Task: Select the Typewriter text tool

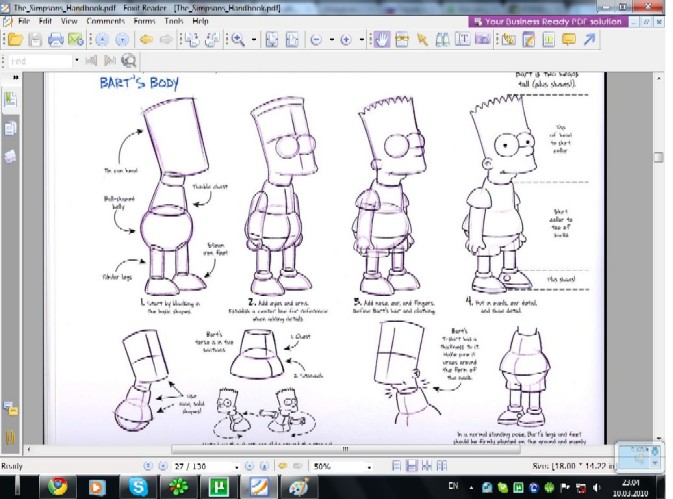Action: coord(462,40)
